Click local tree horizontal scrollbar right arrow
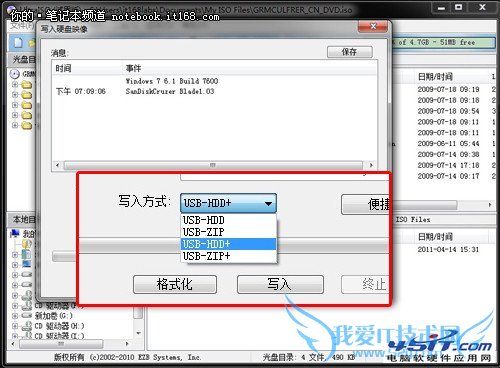Screen dimensions: 500x368 coord(127,343)
